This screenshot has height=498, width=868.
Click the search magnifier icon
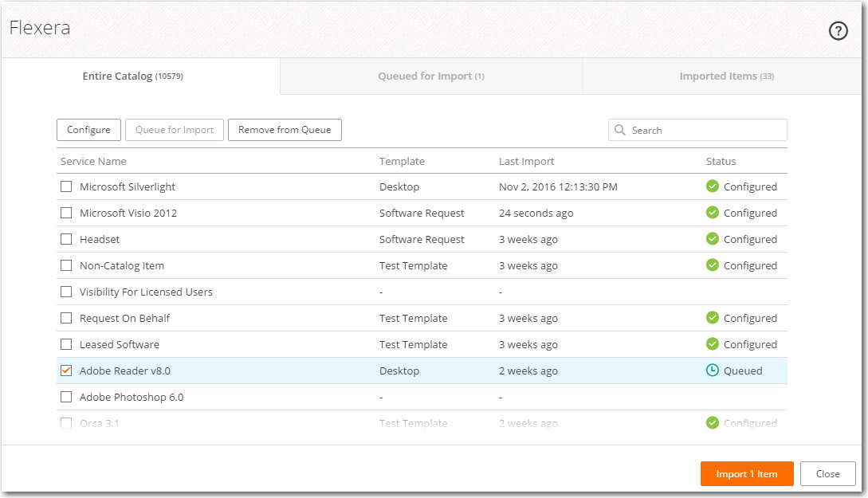click(620, 131)
